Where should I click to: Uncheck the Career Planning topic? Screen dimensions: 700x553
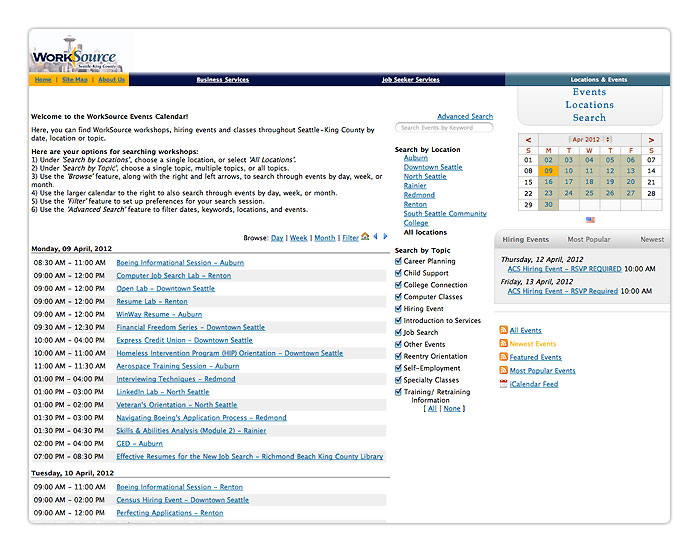pyautogui.click(x=398, y=261)
